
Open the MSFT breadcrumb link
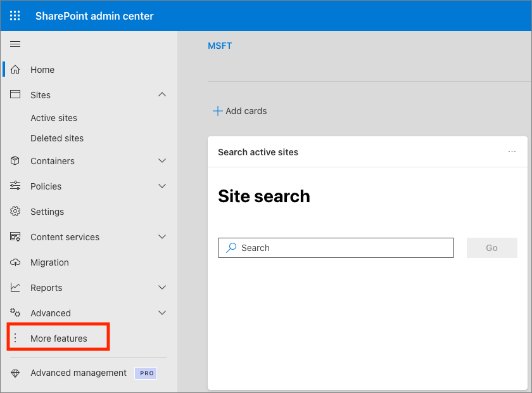220,46
